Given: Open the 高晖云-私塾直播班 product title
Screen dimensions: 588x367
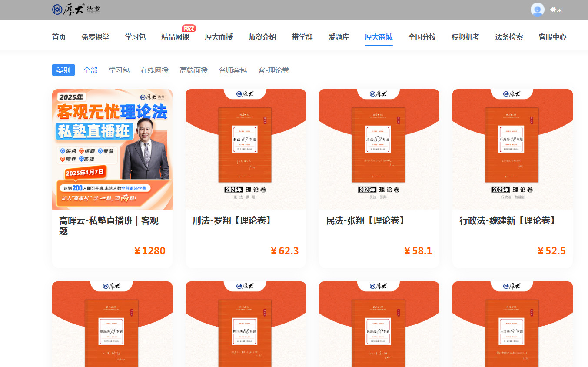Looking at the screenshot, I should (x=109, y=226).
